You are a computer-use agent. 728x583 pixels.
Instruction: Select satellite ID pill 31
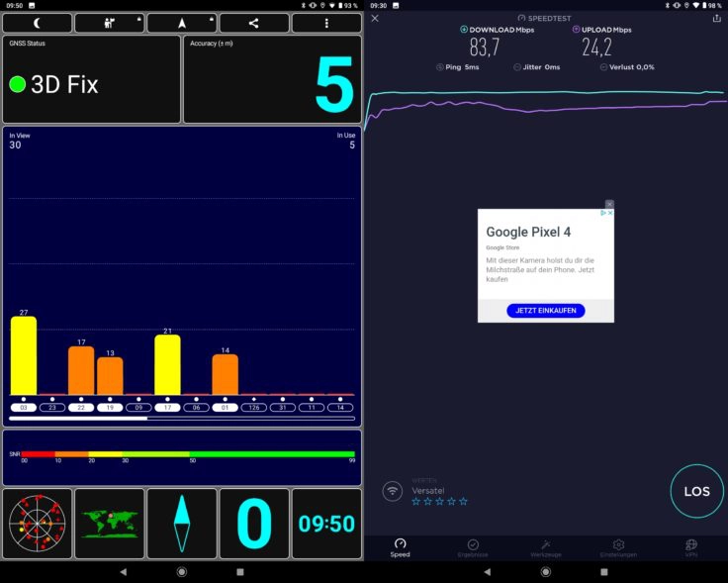pos(283,408)
